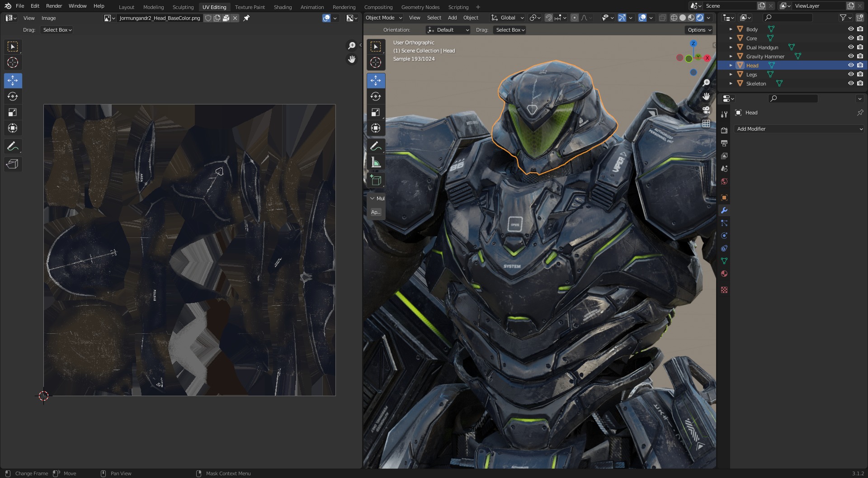Hide the Core collection in viewport
The image size is (868, 478).
tap(851, 38)
